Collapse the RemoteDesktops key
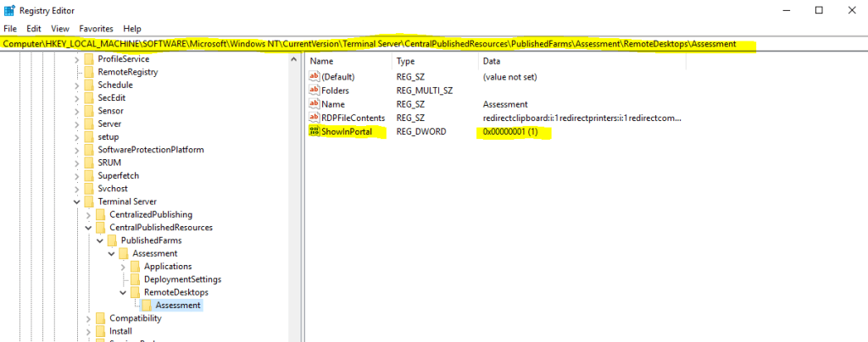This screenshot has height=342, width=868. pyautogui.click(x=123, y=292)
